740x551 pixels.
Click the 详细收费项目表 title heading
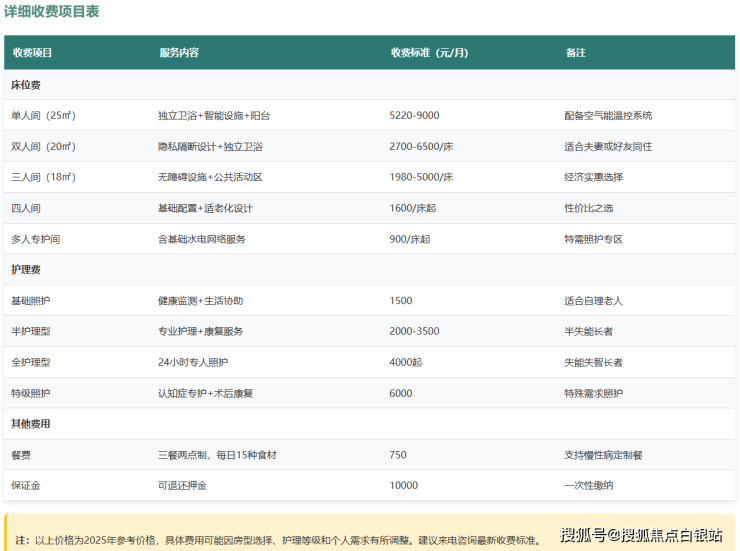pyautogui.click(x=52, y=12)
